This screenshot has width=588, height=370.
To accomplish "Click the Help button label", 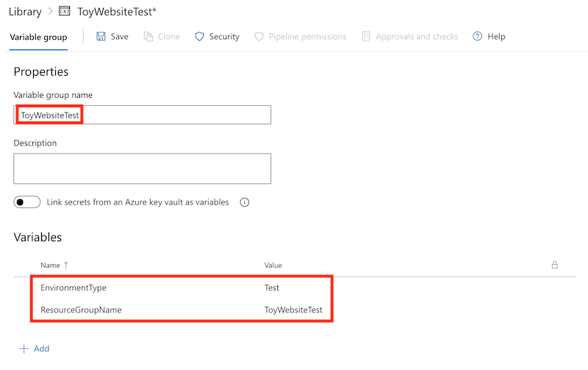I will point(497,36).
